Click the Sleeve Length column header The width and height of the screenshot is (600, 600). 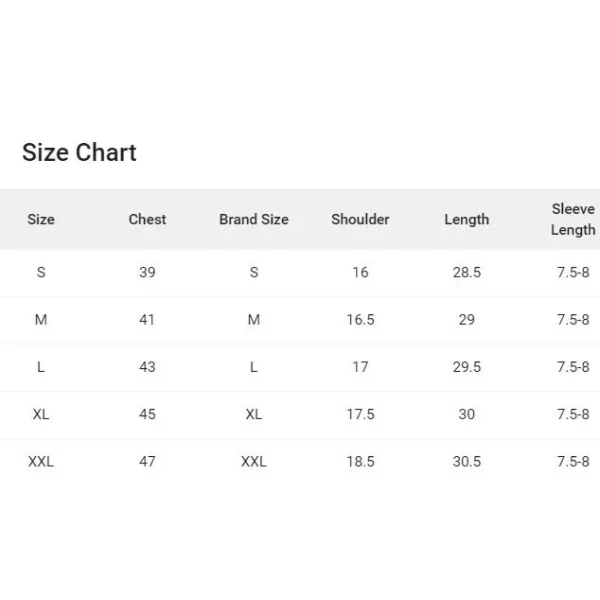(x=573, y=219)
